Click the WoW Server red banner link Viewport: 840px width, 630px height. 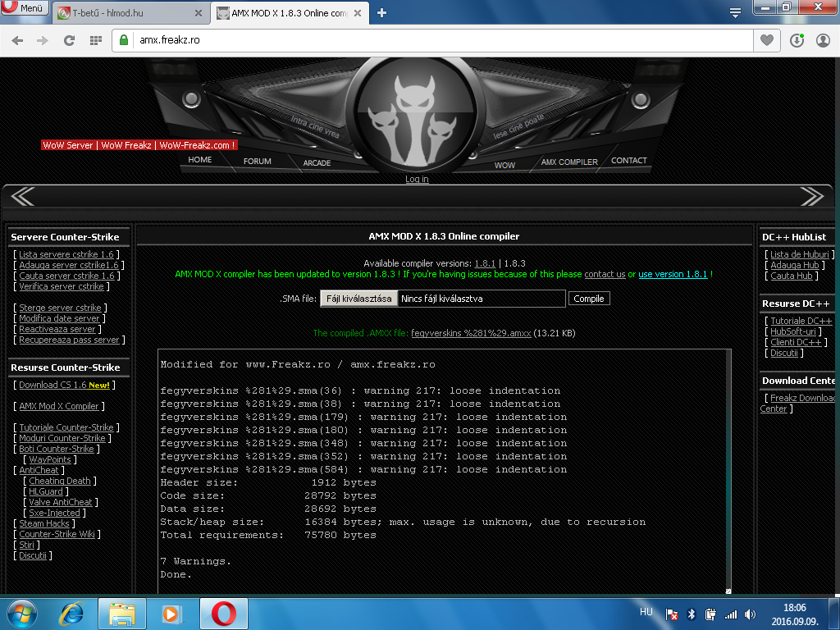pos(139,145)
